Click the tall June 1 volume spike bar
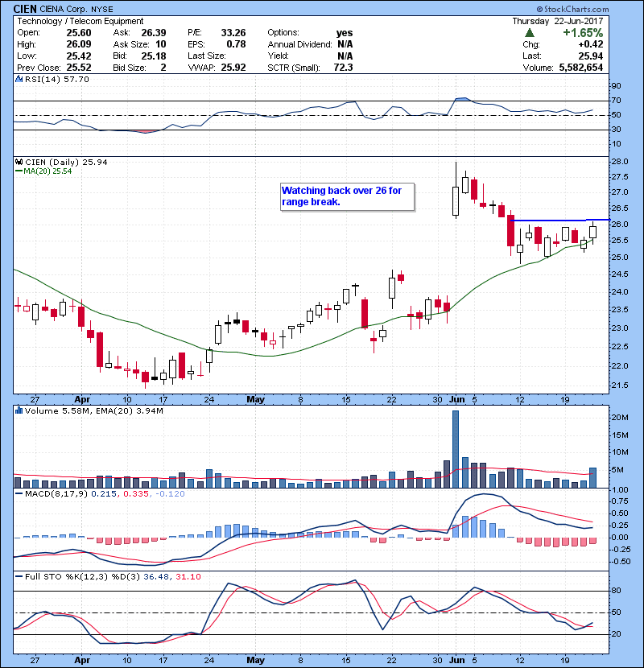 point(456,449)
